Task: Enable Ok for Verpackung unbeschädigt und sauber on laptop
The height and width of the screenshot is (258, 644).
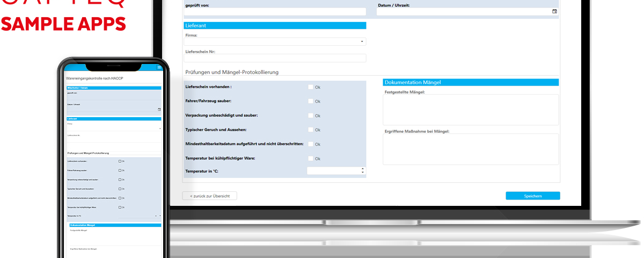Action: (x=311, y=116)
